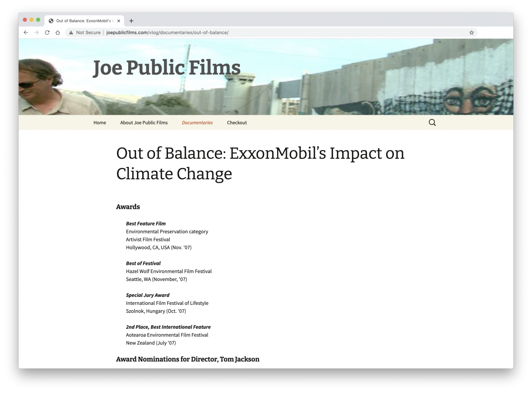Image resolution: width=532 pixels, height=393 pixels.
Task: Click the Artivist Film Festival text
Action: 148,240
